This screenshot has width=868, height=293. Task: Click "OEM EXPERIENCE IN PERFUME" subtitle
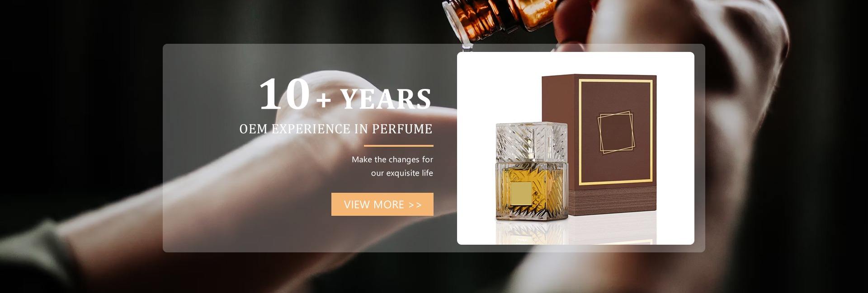coord(336,129)
